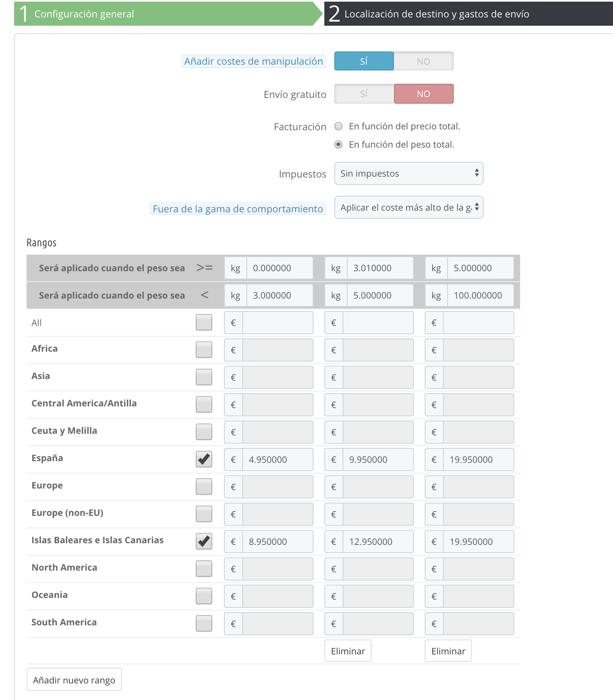The height and width of the screenshot is (700, 613).
Task: Check the All zones checkbox
Action: point(204,322)
